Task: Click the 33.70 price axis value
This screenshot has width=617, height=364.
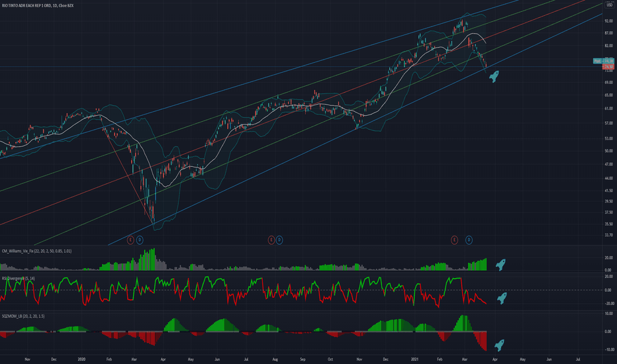Action: coord(609,236)
